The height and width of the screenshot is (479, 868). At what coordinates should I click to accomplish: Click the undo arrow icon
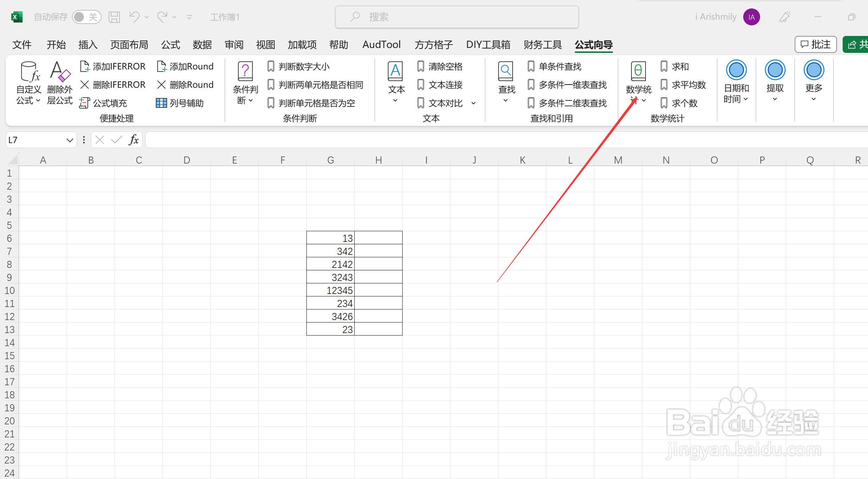coord(134,17)
